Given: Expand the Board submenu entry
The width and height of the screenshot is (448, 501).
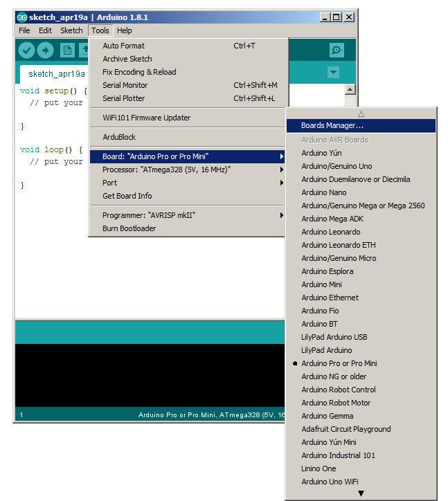Looking at the screenshot, I should pos(188,156).
